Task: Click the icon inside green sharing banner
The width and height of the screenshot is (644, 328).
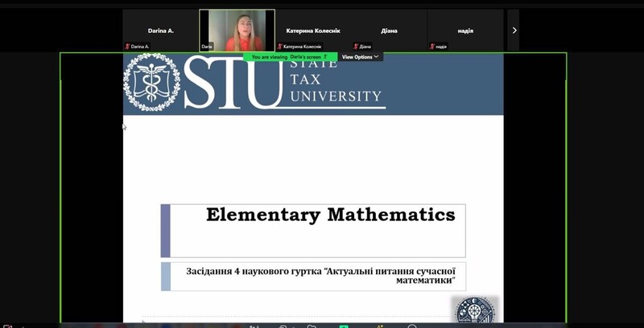Action: click(325, 57)
